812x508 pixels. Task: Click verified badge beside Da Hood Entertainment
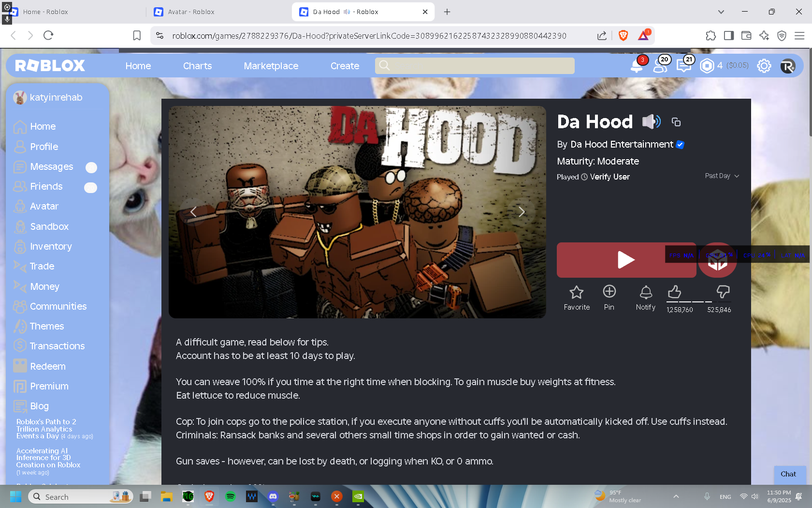click(680, 145)
